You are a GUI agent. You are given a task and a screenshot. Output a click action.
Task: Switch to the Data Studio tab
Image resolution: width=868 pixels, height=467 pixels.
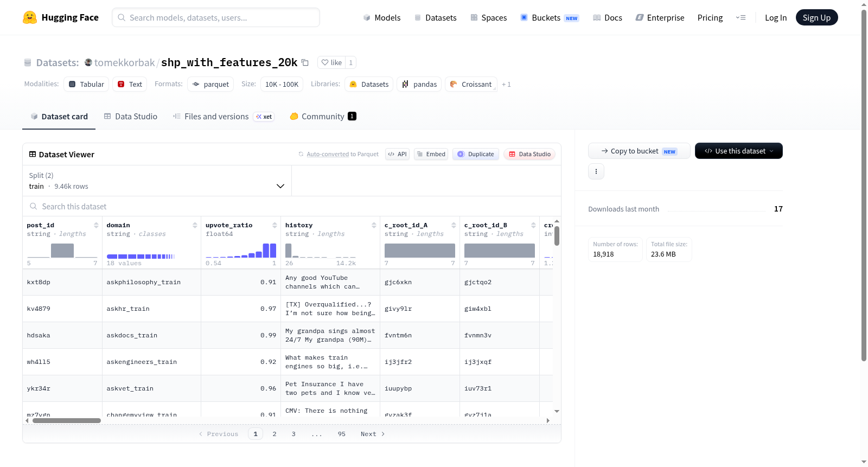coord(131,116)
